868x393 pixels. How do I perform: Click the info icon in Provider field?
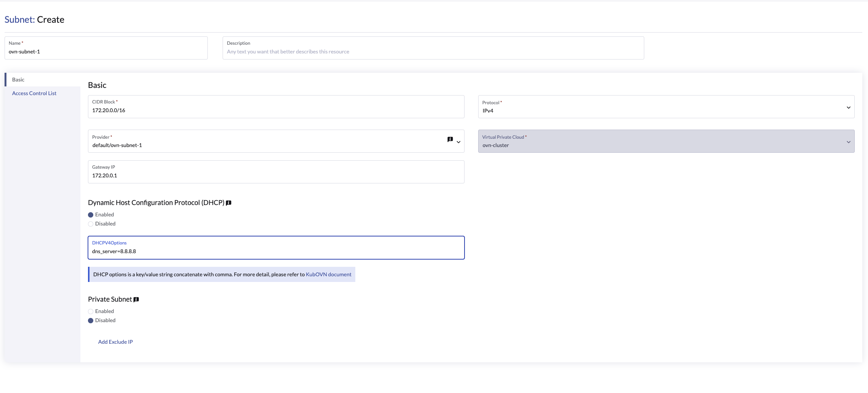[x=450, y=139]
